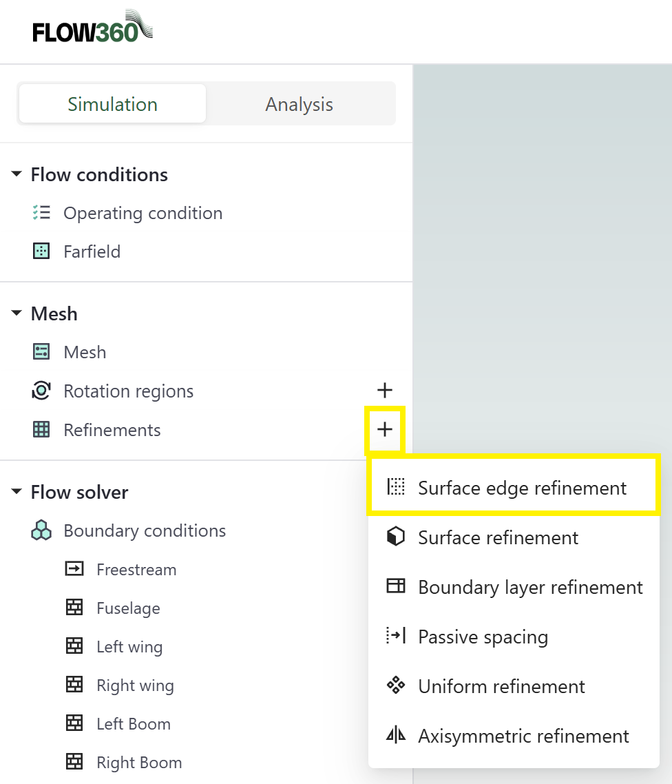Collapse the Mesh section arrow

[x=17, y=313]
